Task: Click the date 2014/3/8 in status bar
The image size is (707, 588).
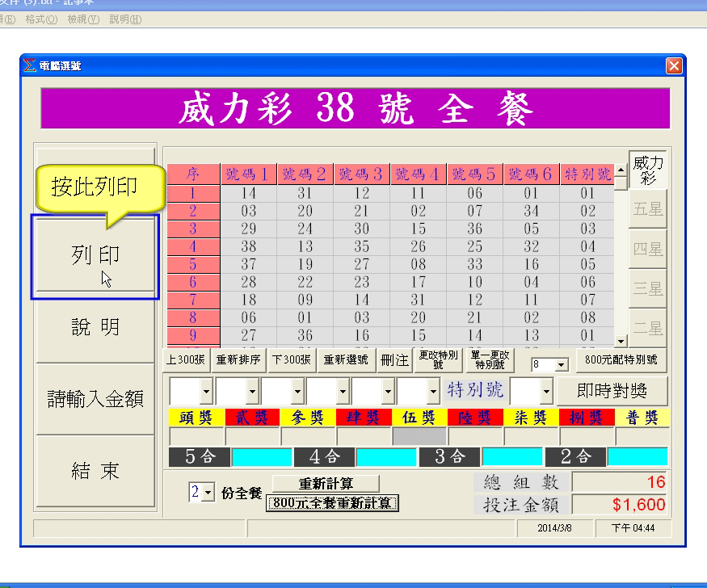Action: pyautogui.click(x=554, y=528)
